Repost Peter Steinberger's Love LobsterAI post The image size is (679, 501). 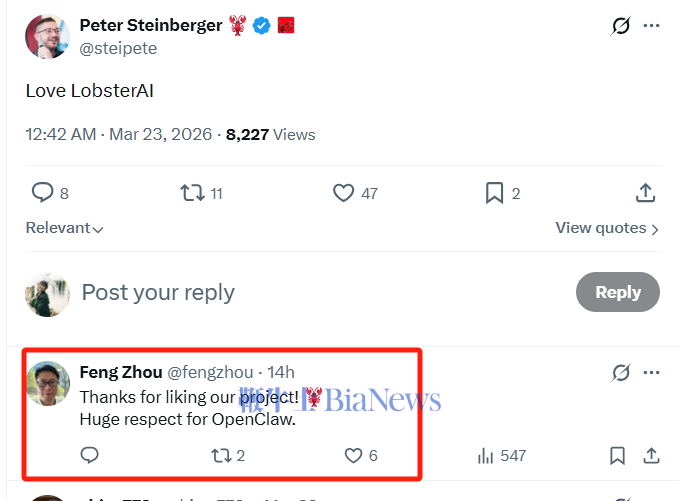coord(190,193)
